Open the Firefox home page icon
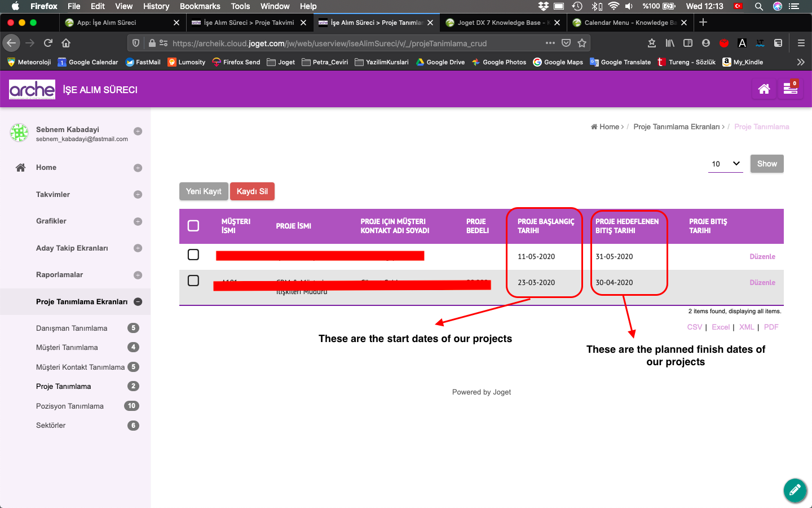The image size is (812, 508). pyautogui.click(x=66, y=43)
